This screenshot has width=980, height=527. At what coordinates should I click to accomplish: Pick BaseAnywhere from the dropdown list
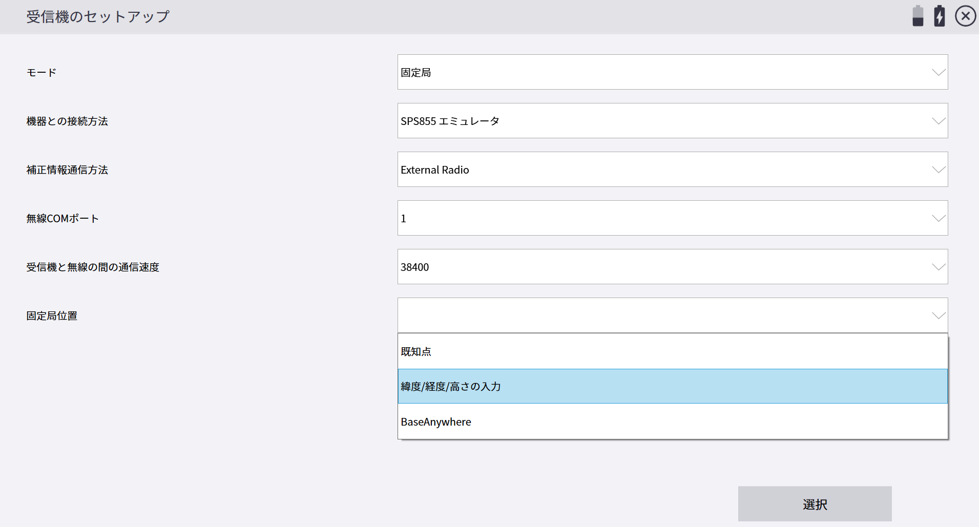click(x=672, y=421)
